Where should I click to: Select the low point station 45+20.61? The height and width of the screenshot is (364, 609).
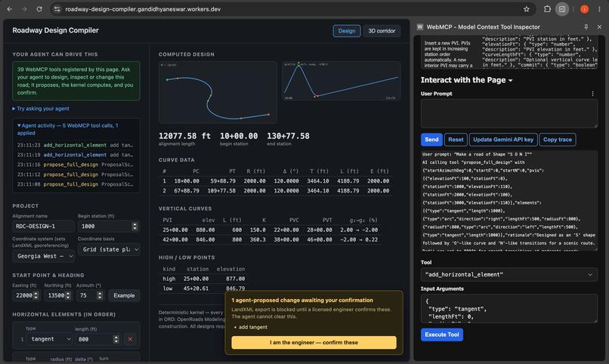[197, 288]
